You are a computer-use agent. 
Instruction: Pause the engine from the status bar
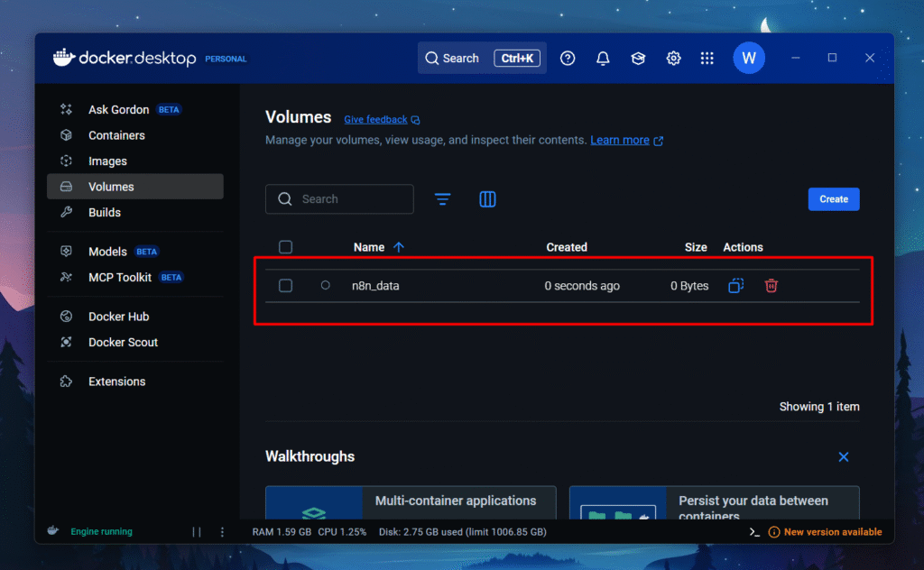pos(197,532)
